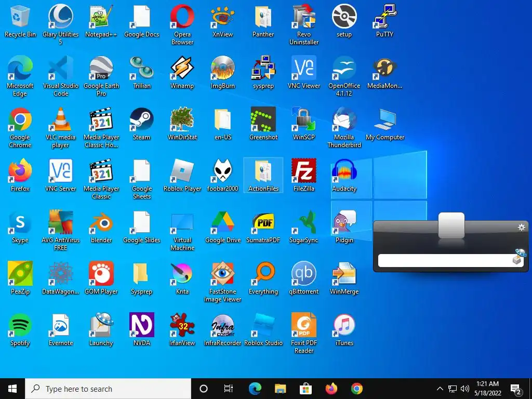Viewport: 532px width, 399px height.
Task: Select the FileZilla shortcut
Action: tap(303, 176)
